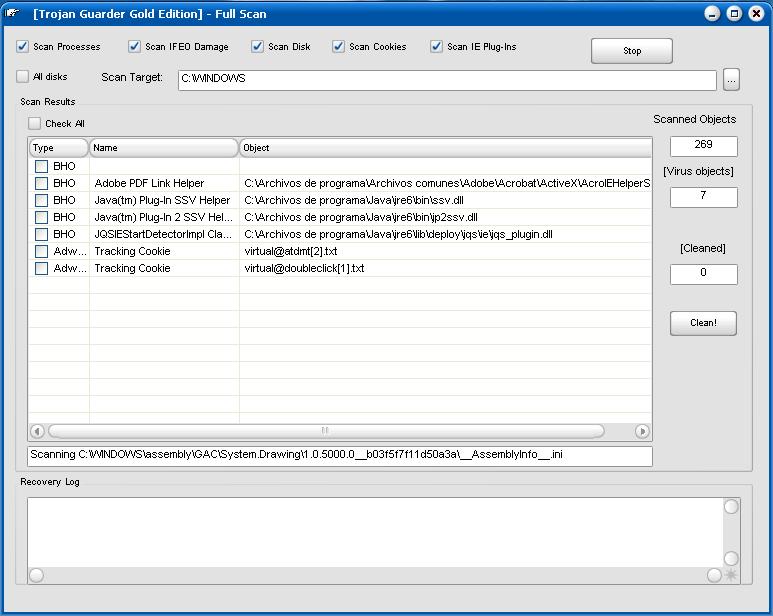The image size is (773, 616).
Task: Stop the running scan
Action: tap(632, 51)
